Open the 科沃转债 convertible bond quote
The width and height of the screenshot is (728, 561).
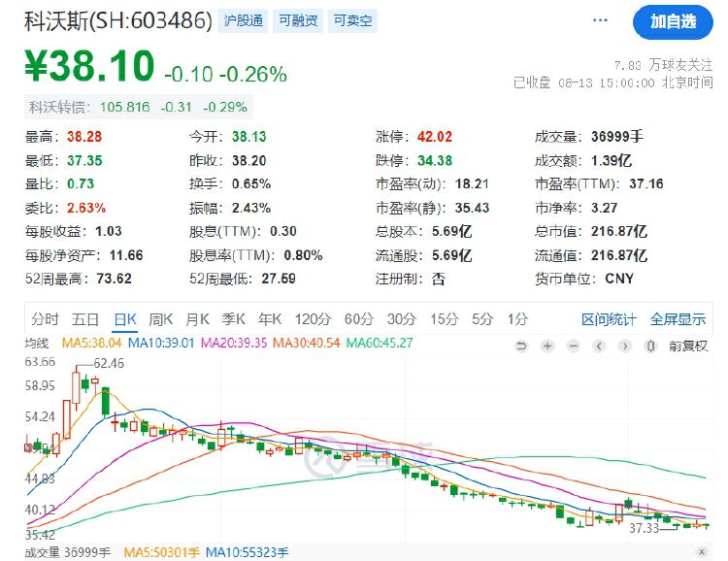pyautogui.click(x=139, y=108)
